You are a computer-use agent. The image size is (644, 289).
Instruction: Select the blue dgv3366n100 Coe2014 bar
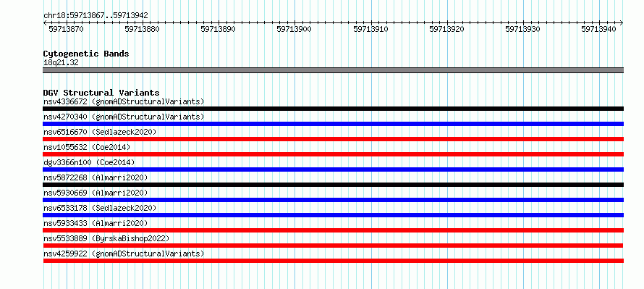[333, 169]
